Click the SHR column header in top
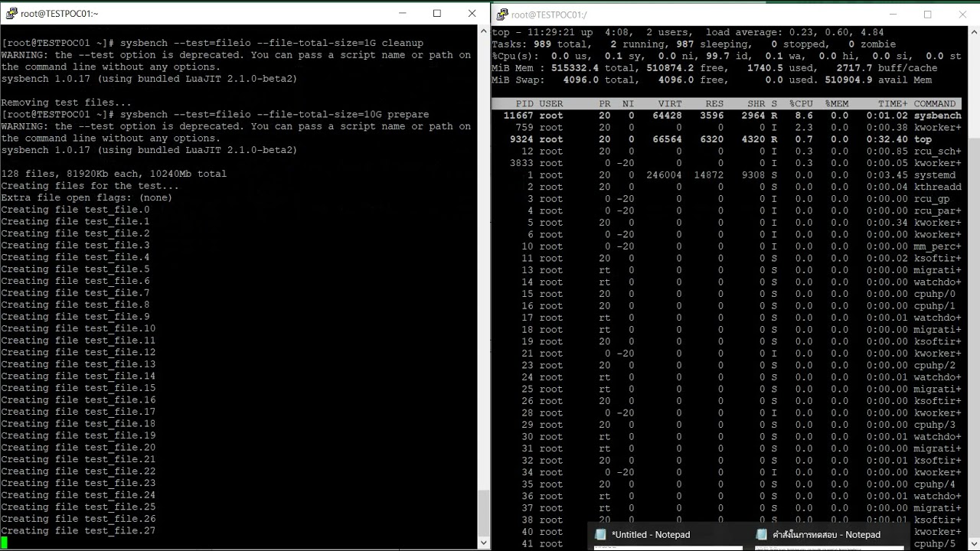Image resolution: width=980 pixels, height=551 pixels. (756, 103)
